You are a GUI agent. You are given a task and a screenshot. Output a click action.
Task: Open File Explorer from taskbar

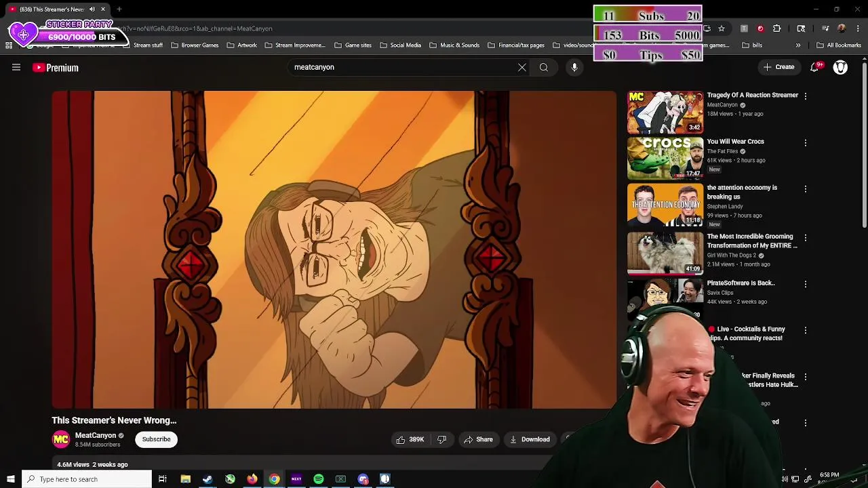(x=185, y=479)
